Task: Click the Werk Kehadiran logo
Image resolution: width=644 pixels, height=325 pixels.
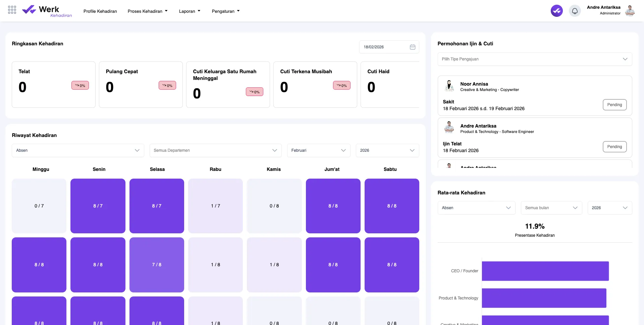Action: point(47,11)
